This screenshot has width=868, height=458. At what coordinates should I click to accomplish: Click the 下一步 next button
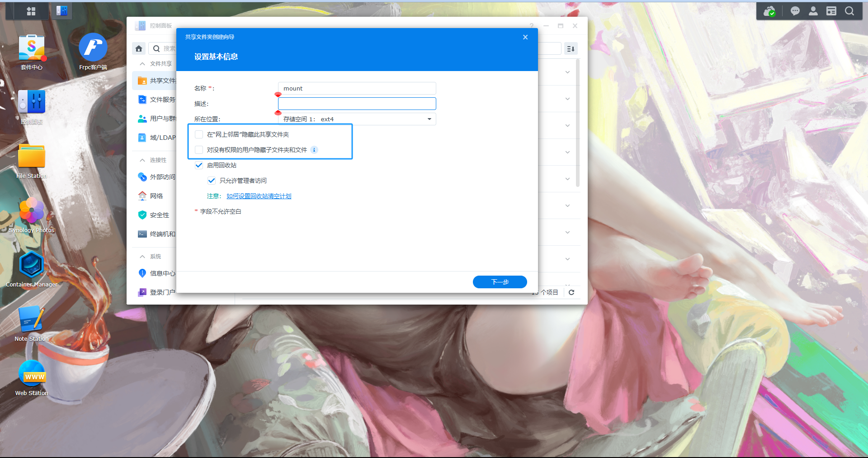(x=500, y=282)
